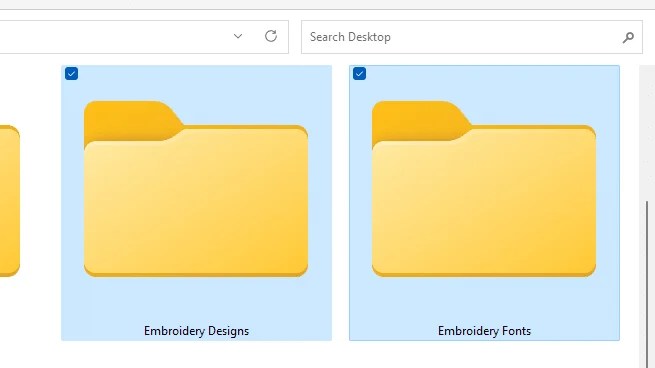
Task: Click the refresh icon in address bar
Action: point(271,36)
